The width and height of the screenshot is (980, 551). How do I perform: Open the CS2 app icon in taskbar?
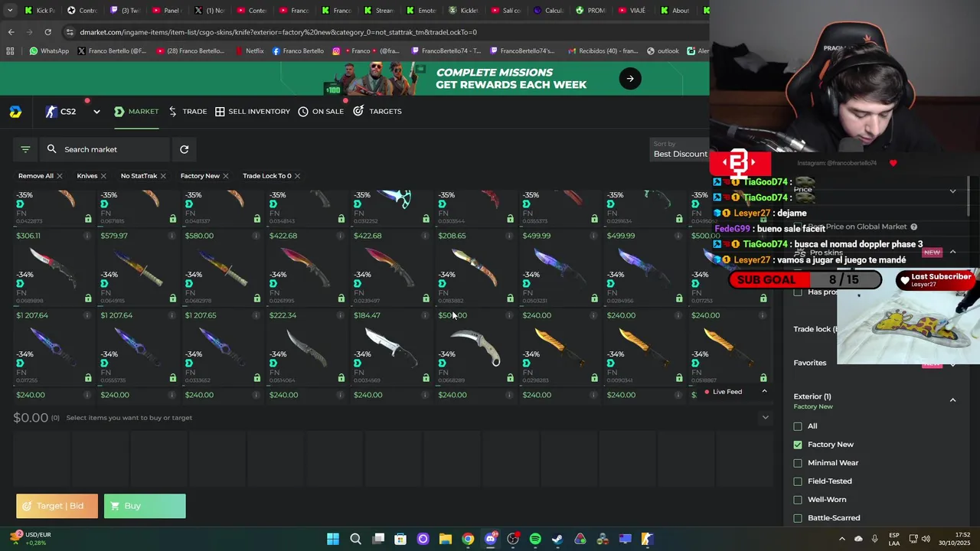pos(648,539)
